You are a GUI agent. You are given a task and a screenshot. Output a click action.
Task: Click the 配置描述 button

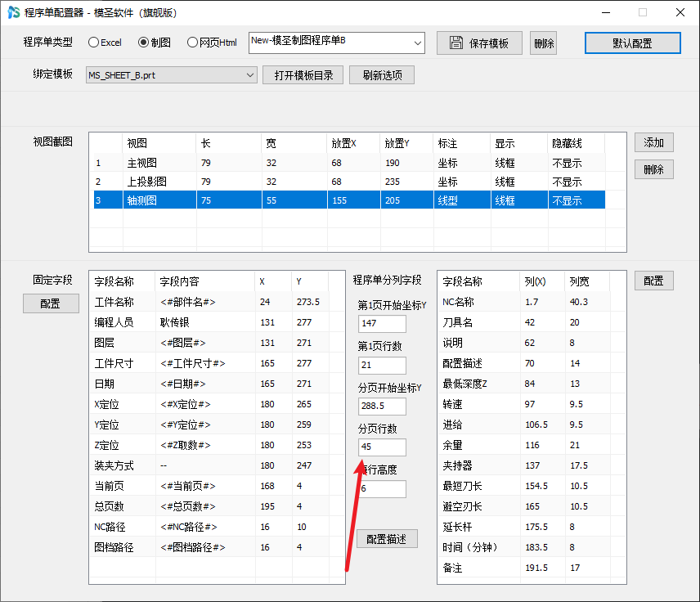tap(387, 538)
